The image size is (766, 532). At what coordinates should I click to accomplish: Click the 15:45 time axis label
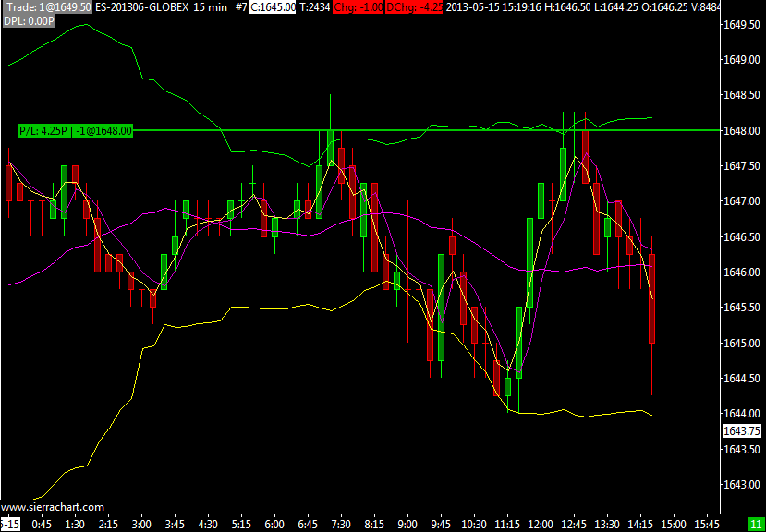[x=707, y=523]
